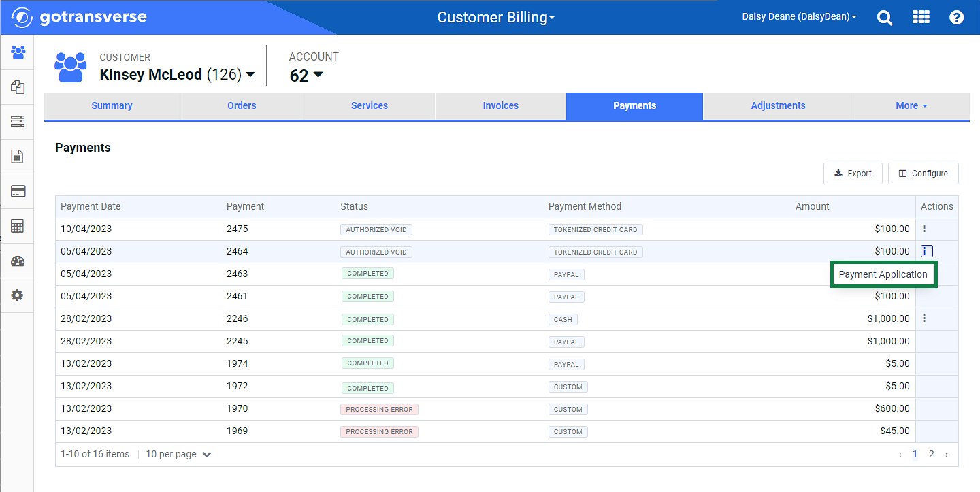Screen dimensions: 980x492
Task: Sort by Amount column header
Action: [813, 206]
